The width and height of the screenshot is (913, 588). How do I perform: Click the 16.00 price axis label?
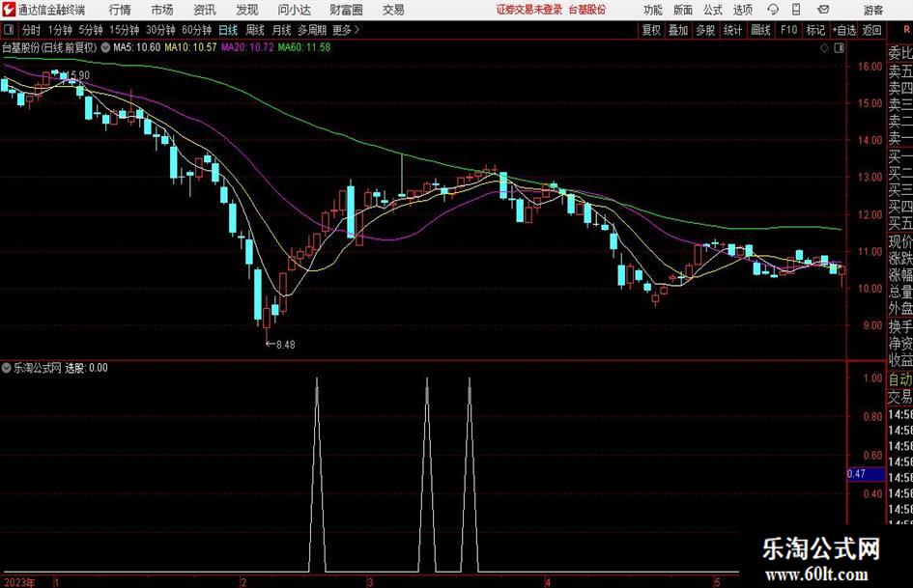coord(870,67)
